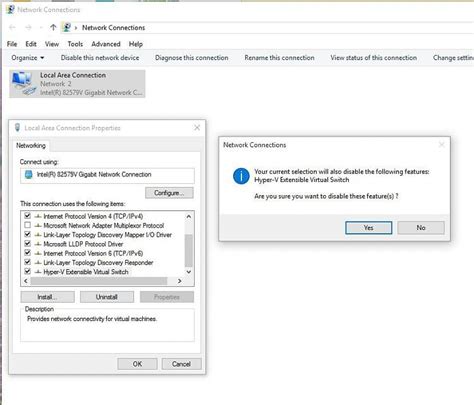Viewport: 474px width, 405px height.
Task: Select the Networking tab
Action: [31, 146]
